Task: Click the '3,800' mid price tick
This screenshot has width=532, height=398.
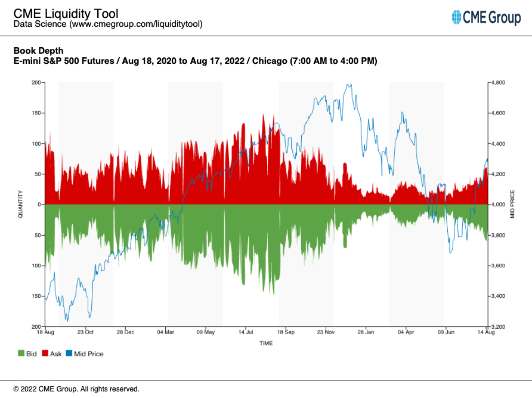Action: (x=498, y=235)
